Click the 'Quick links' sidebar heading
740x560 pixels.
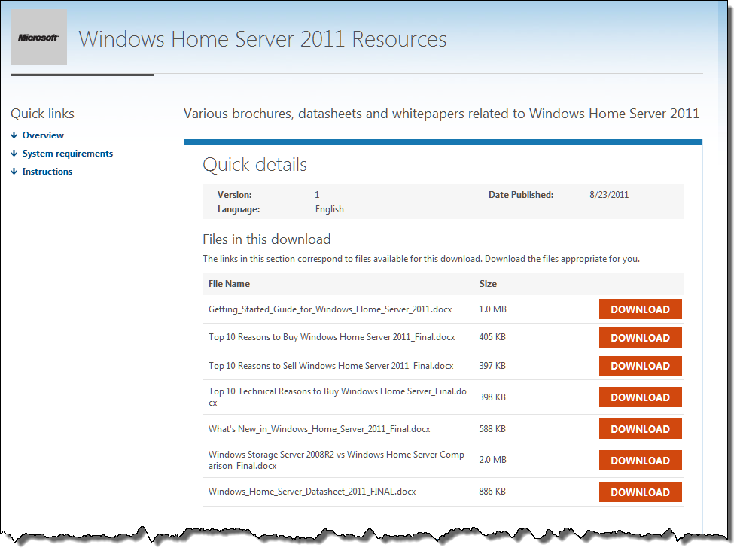tap(42, 114)
